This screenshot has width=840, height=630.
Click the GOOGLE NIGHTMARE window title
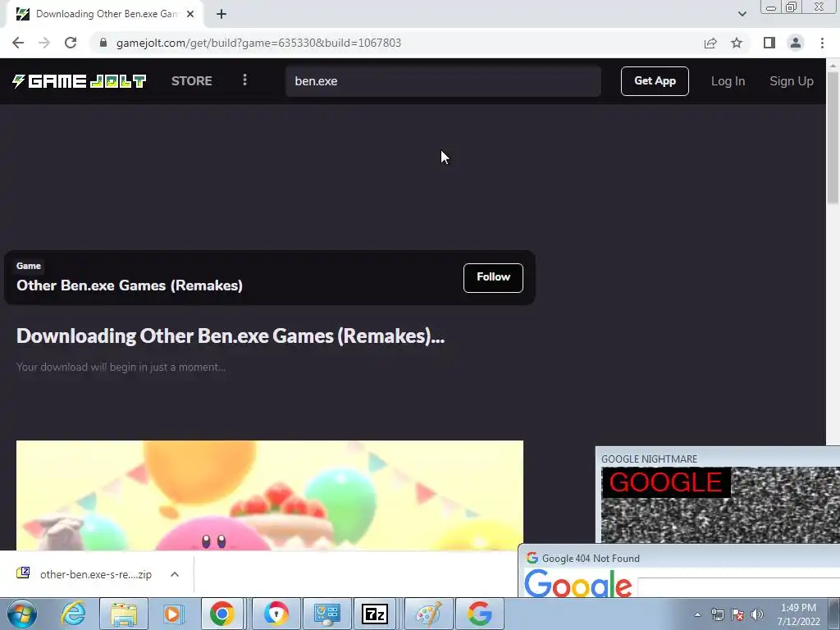click(x=650, y=459)
